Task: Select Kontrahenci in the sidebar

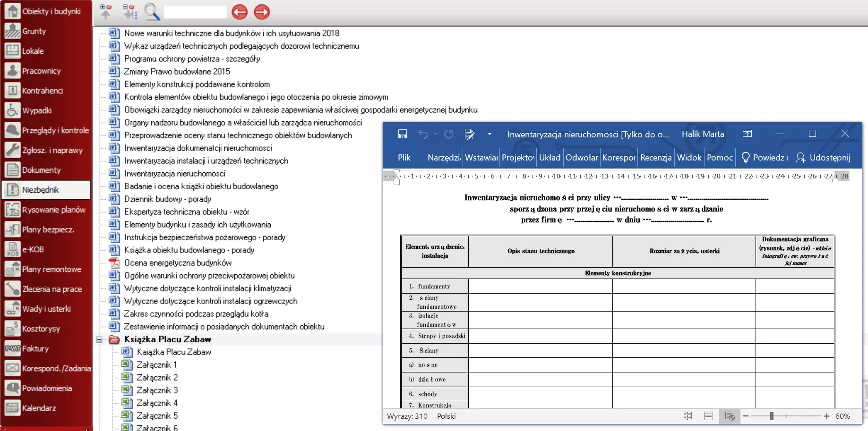Action: pos(46,91)
